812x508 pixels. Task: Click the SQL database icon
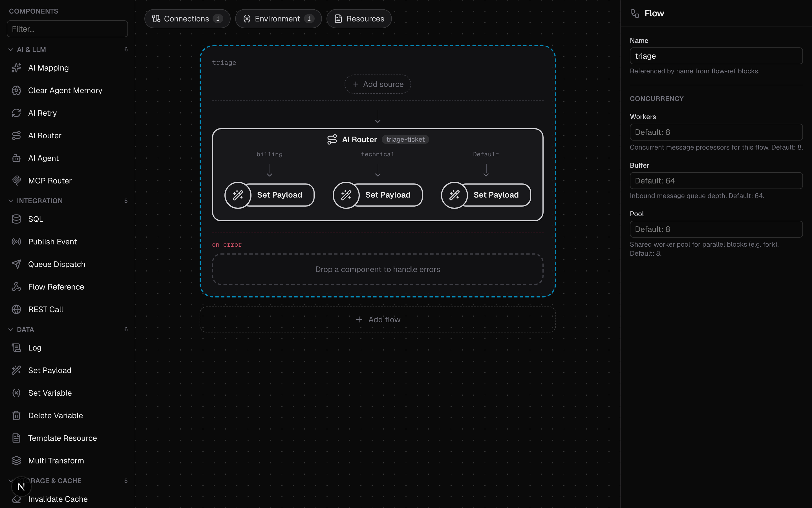[x=16, y=219]
